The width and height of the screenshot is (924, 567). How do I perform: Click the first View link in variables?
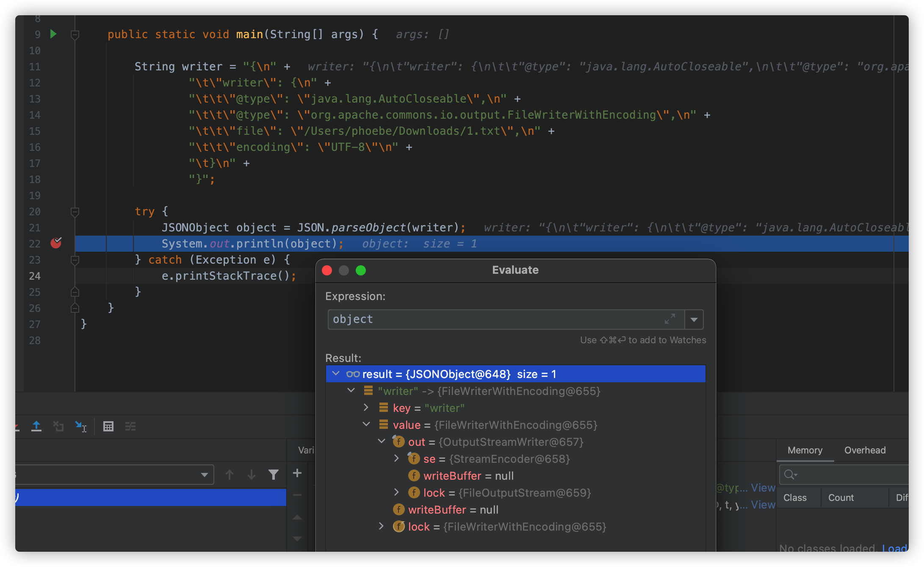pos(763,488)
